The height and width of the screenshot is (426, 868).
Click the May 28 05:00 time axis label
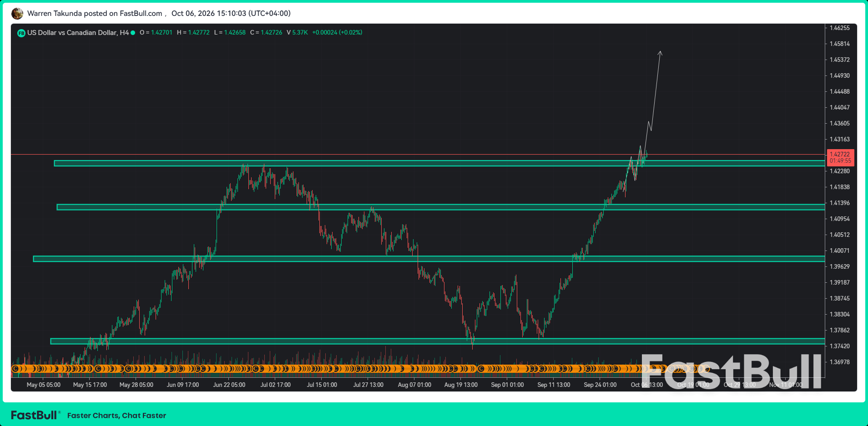point(136,385)
